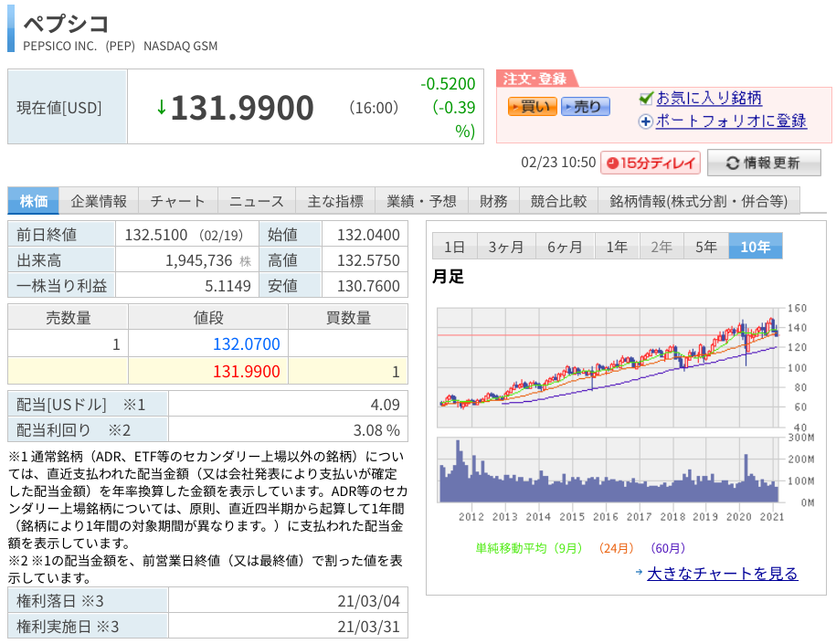
Task: Open the お気に入り銘柄 link
Action: point(709,98)
